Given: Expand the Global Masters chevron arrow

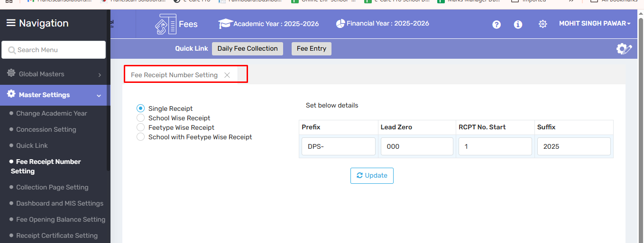Looking at the screenshot, I should pyautogui.click(x=100, y=75).
